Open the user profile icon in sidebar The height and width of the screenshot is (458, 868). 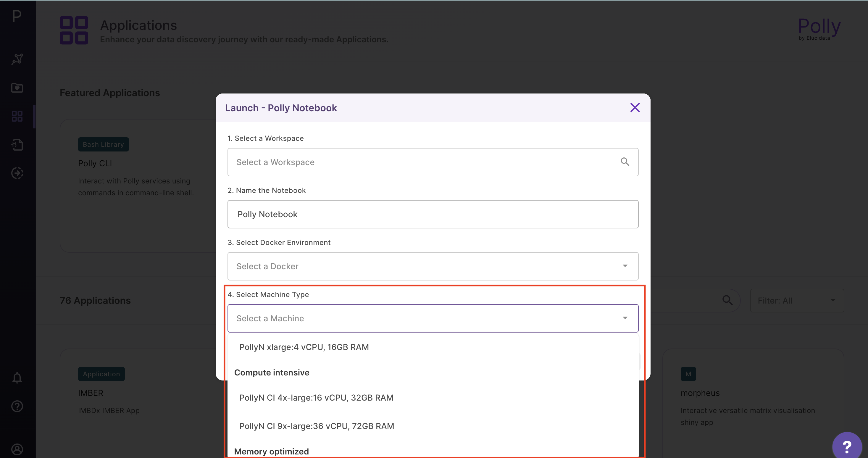[x=17, y=449]
